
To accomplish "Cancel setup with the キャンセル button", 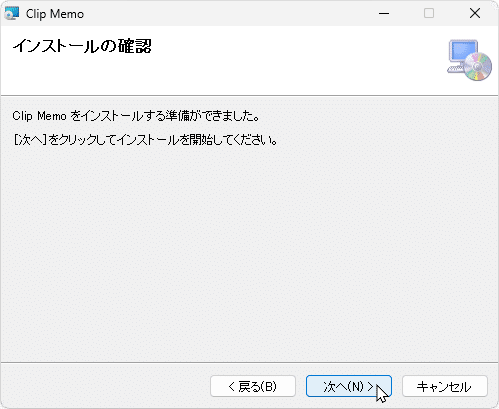I will point(445,386).
